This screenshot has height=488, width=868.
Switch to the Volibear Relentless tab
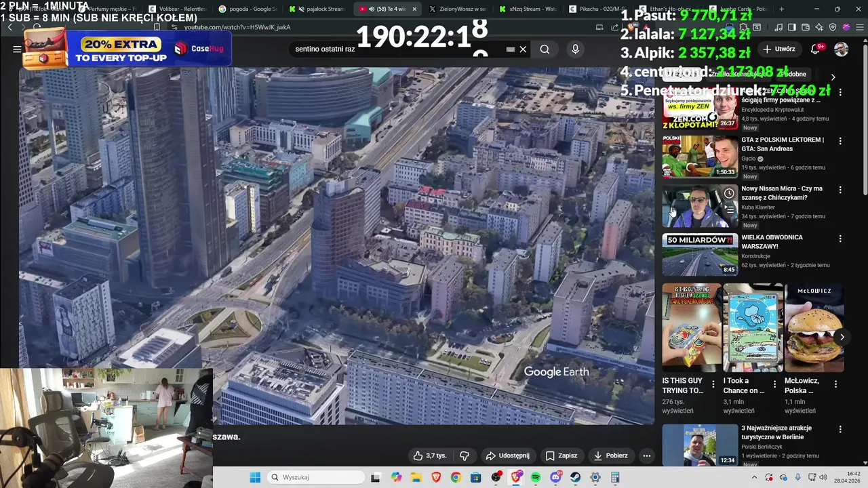click(x=178, y=9)
